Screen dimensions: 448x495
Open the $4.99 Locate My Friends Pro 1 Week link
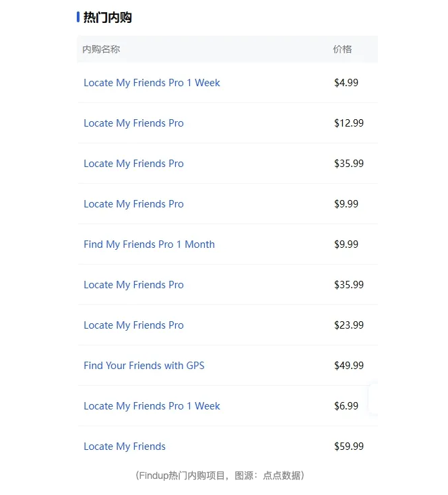pos(152,83)
